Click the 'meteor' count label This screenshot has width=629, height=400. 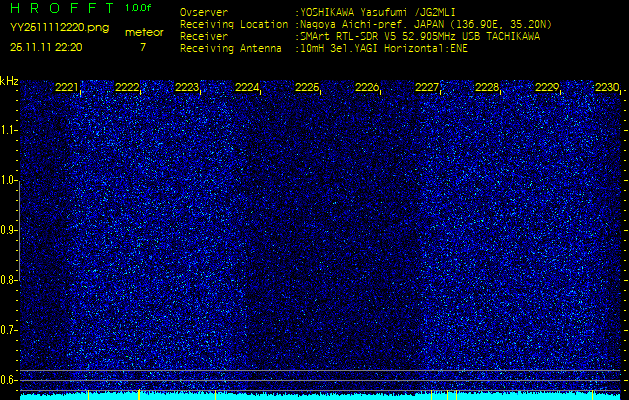(x=144, y=32)
